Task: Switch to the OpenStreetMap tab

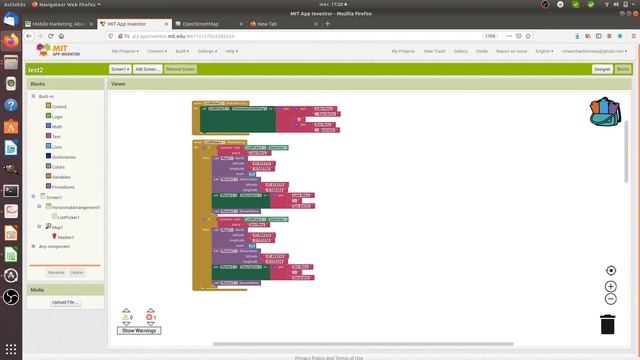Action: coord(209,24)
